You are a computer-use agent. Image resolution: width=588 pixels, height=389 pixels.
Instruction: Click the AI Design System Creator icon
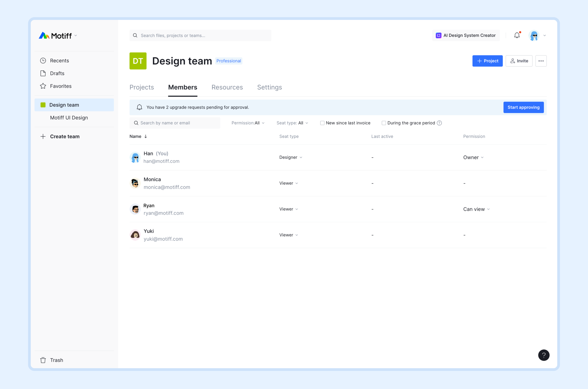[x=438, y=36]
